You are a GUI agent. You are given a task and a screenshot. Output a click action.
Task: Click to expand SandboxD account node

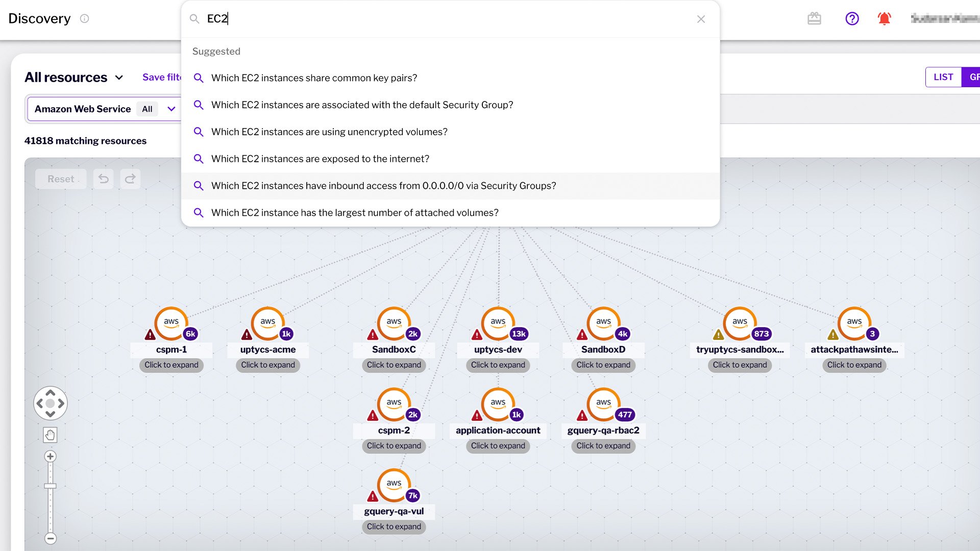click(x=604, y=365)
